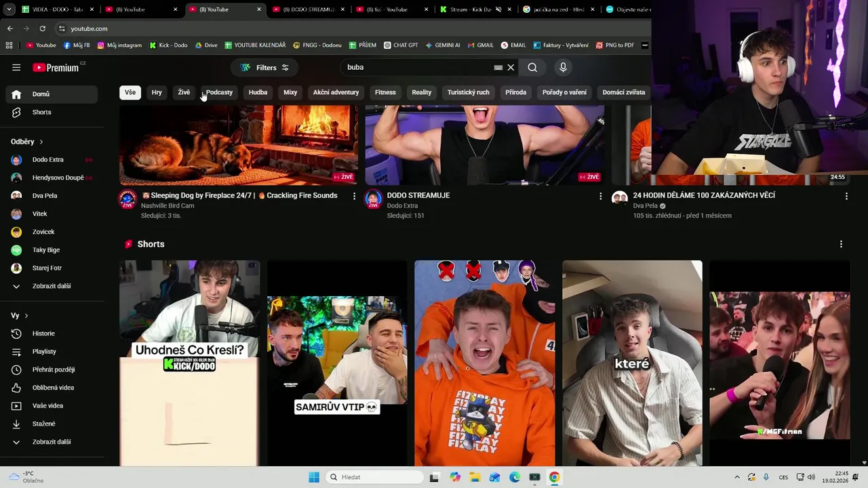Image resolution: width=868 pixels, height=488 pixels.
Task: Open the on-screen keyboard icon in search box
Action: pos(498,67)
